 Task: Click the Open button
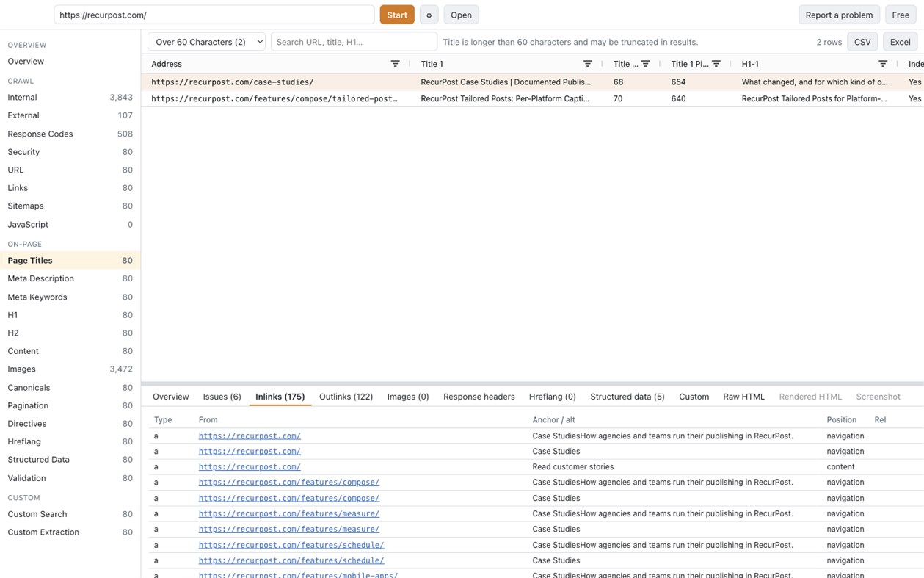pyautogui.click(x=461, y=15)
